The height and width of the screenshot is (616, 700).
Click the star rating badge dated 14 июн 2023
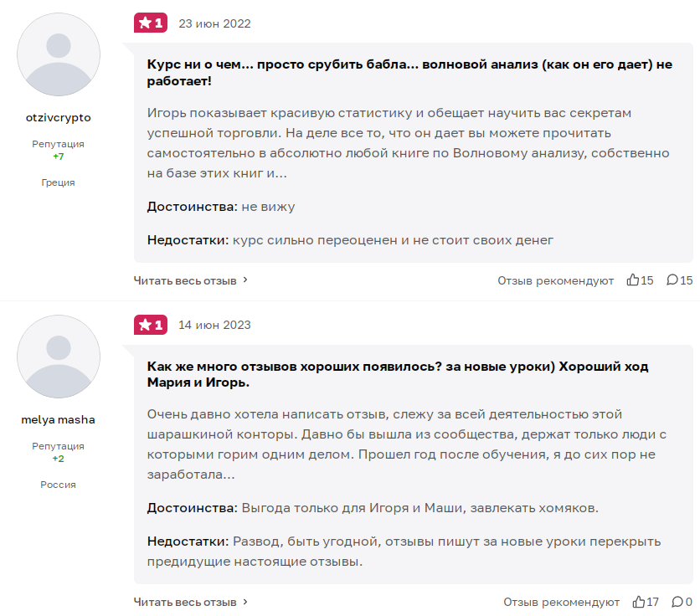[151, 325]
